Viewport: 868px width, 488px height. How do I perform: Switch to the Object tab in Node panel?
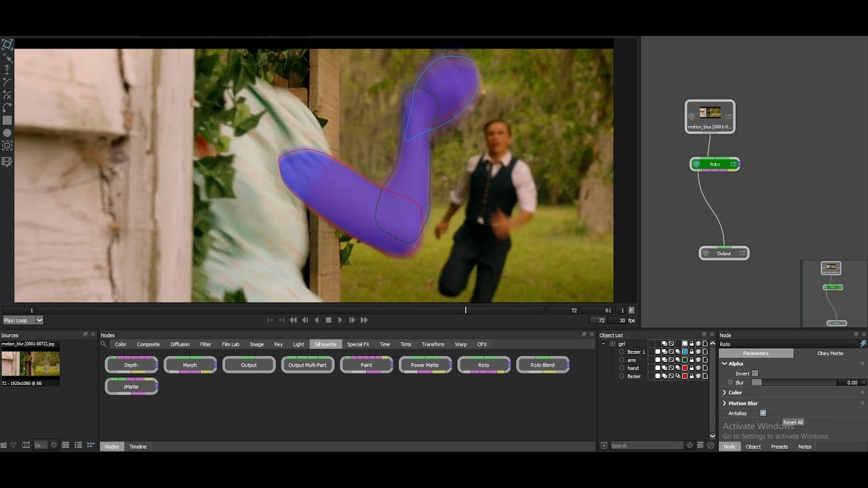pyautogui.click(x=753, y=447)
